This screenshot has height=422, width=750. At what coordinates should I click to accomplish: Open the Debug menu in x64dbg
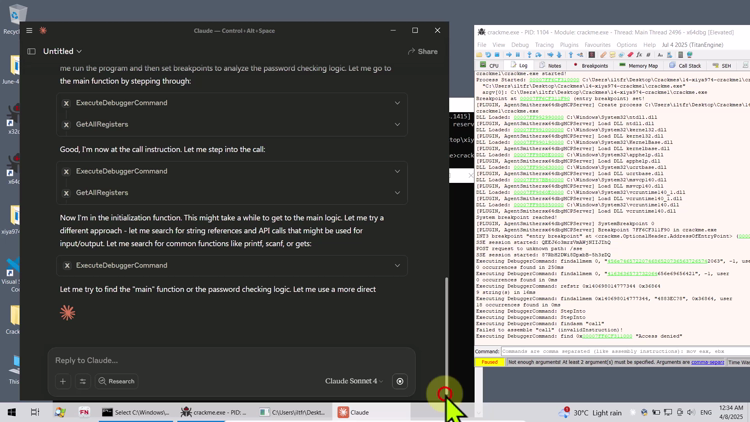pos(519,44)
